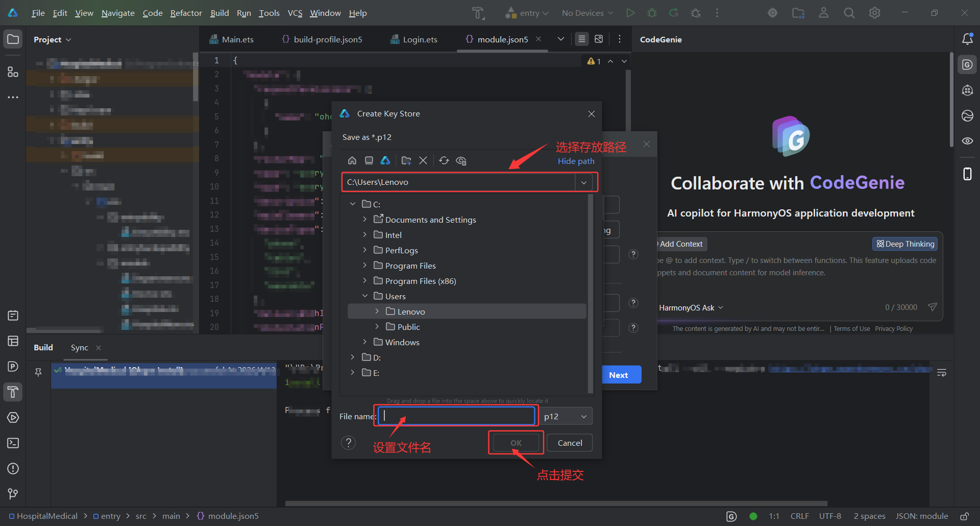980x526 pixels.
Task: Toggle read-only lock in status bar
Action: tap(964, 516)
